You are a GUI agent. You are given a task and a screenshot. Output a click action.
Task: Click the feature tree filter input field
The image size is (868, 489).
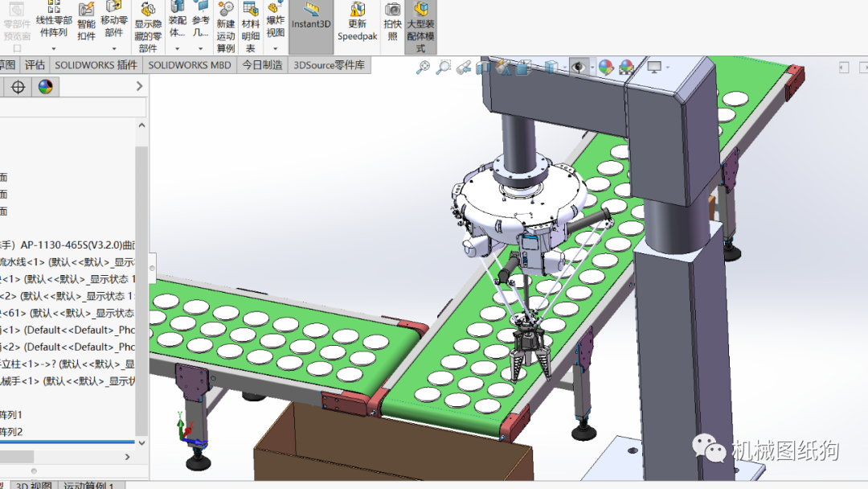(x=72, y=108)
